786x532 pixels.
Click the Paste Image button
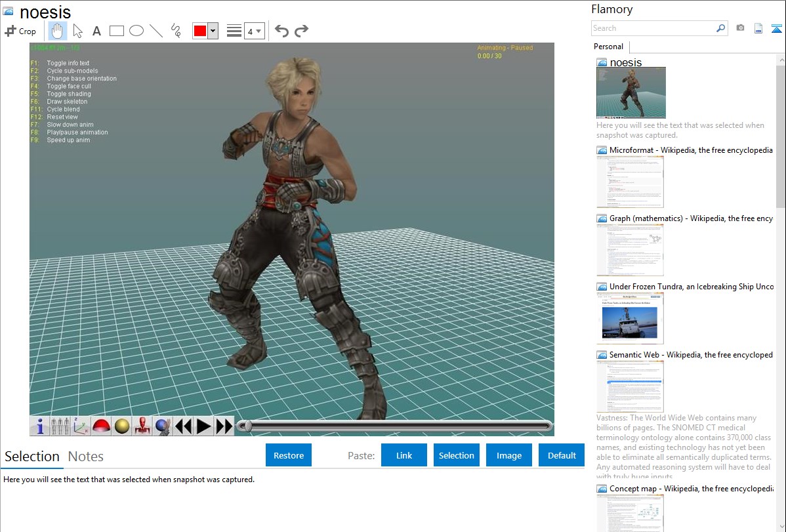(x=508, y=455)
